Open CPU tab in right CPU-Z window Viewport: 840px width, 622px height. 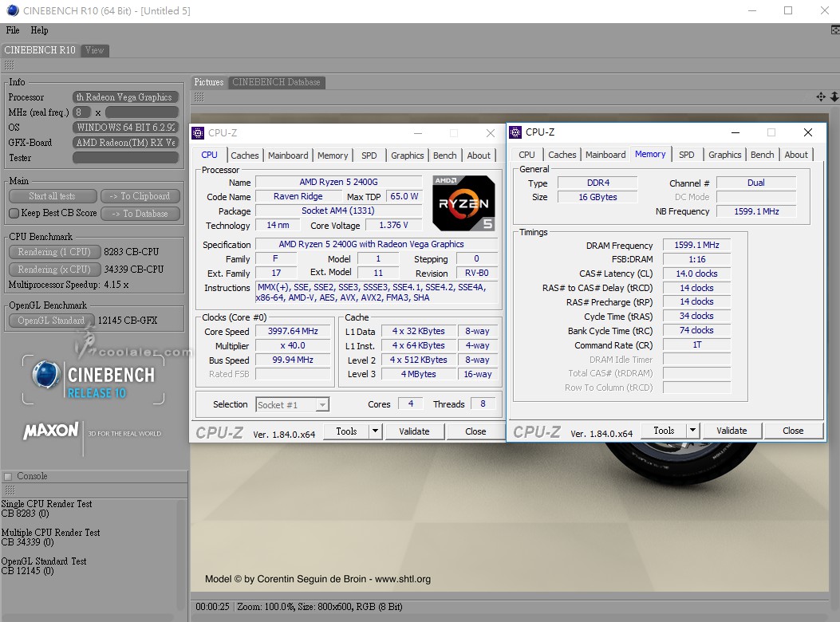pyautogui.click(x=526, y=154)
